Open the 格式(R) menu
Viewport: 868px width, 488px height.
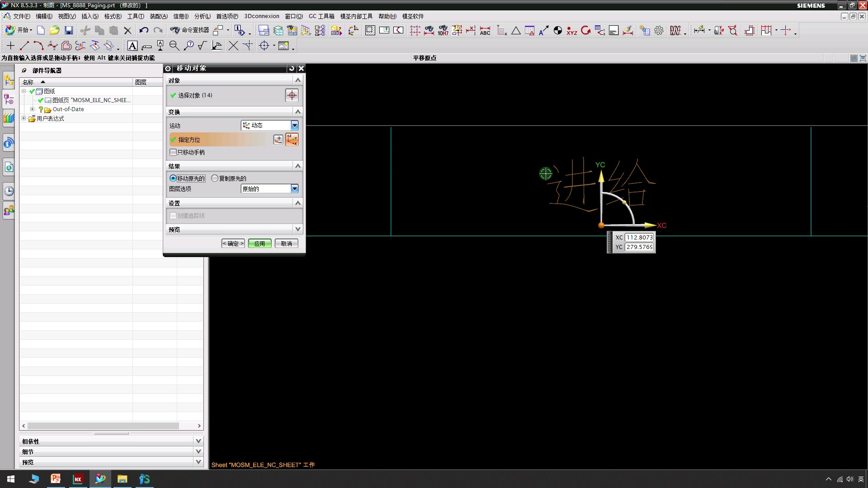point(113,16)
